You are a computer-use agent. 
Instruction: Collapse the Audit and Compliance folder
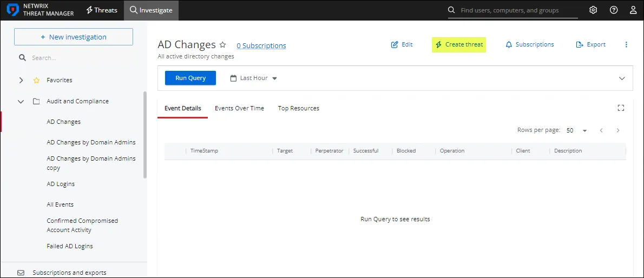pyautogui.click(x=21, y=101)
